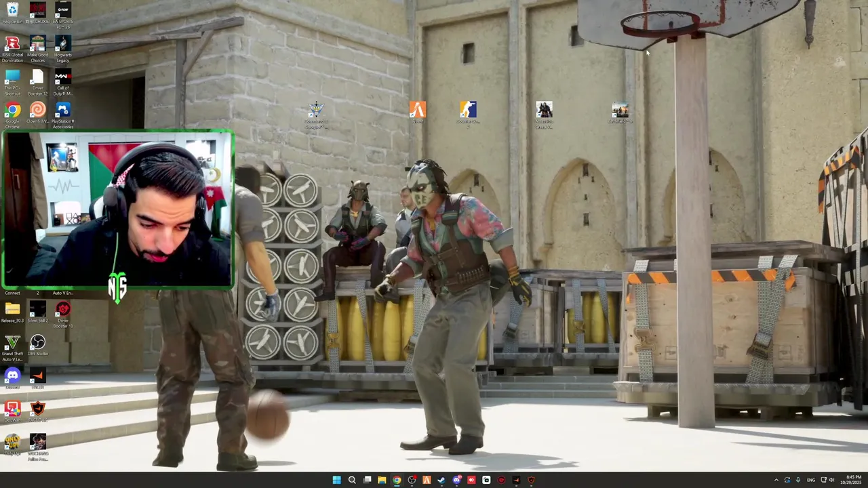The width and height of the screenshot is (868, 488).
Task: Open the Windows Start menu
Action: (x=336, y=480)
